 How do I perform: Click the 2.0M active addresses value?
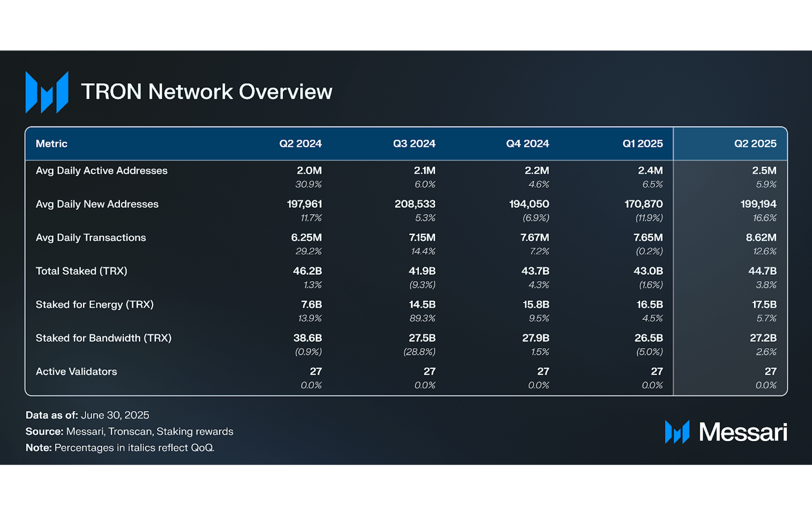309,171
